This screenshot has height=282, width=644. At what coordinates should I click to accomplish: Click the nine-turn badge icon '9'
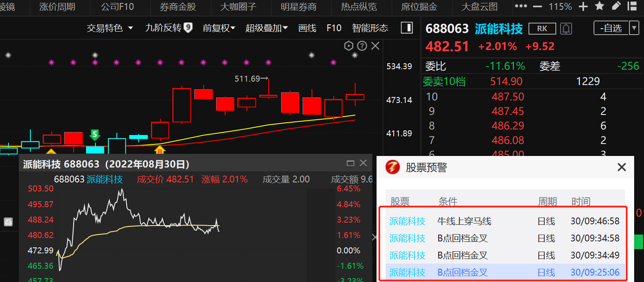point(188,28)
